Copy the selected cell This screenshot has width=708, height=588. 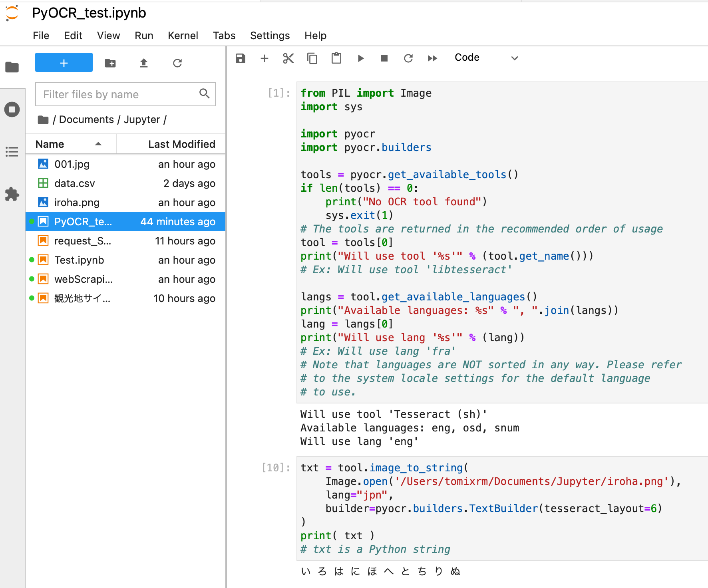pyautogui.click(x=312, y=58)
